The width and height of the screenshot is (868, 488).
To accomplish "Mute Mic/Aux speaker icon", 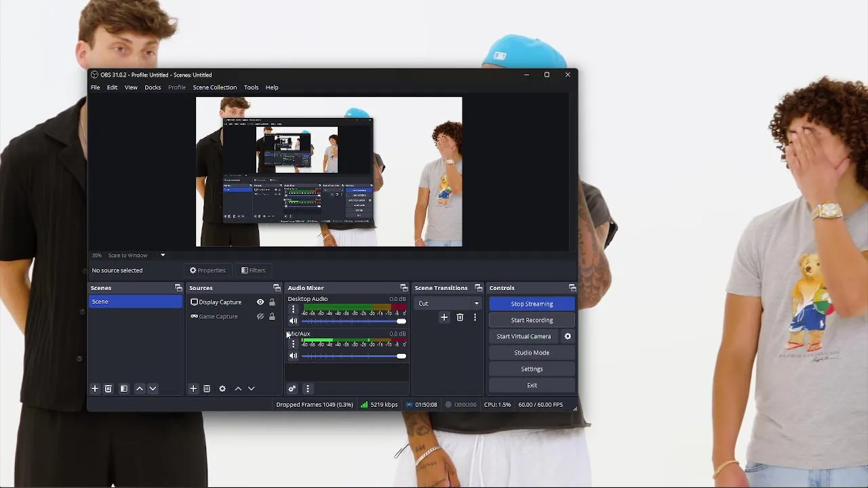I will pyautogui.click(x=293, y=356).
